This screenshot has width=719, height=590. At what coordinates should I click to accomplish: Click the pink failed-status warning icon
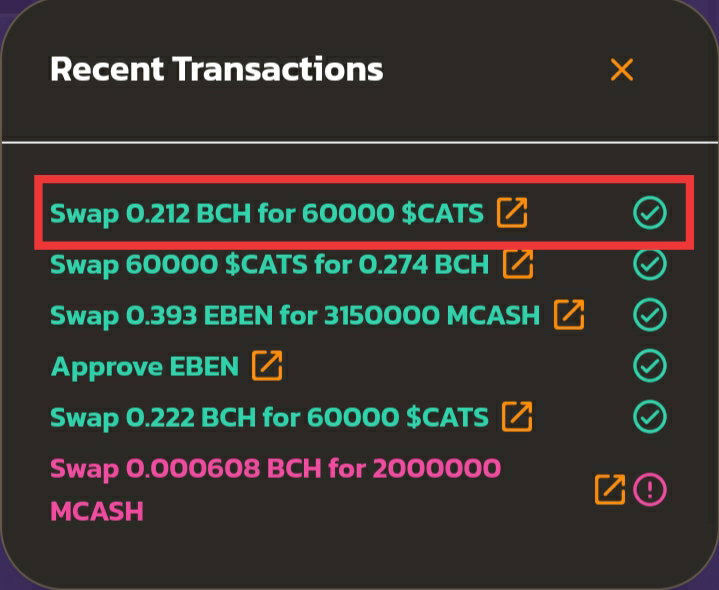pos(650,490)
